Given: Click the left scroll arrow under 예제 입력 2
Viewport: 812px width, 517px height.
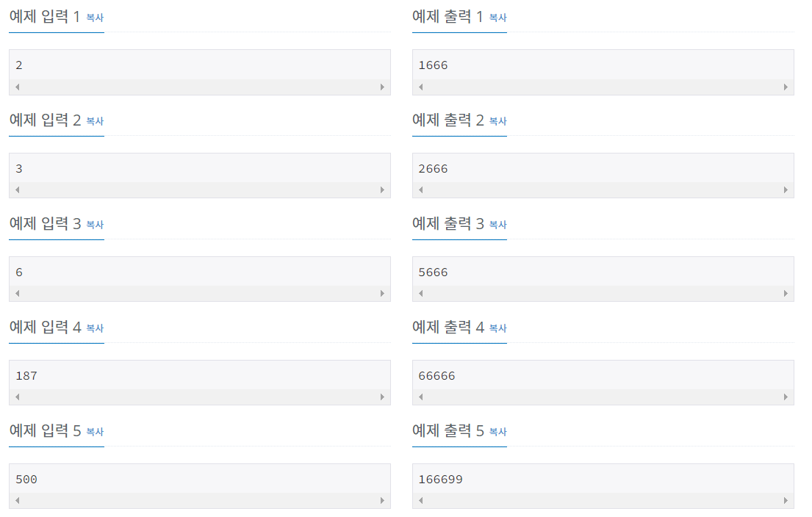Looking at the screenshot, I should 16,190.
